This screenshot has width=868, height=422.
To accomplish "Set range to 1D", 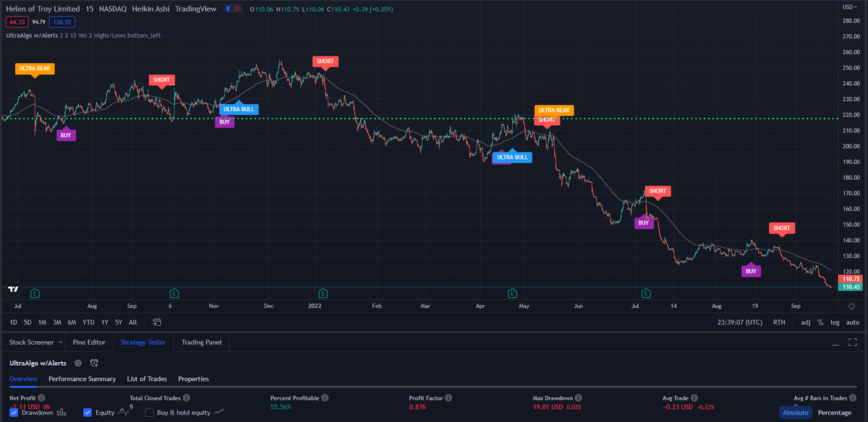I will tap(13, 322).
